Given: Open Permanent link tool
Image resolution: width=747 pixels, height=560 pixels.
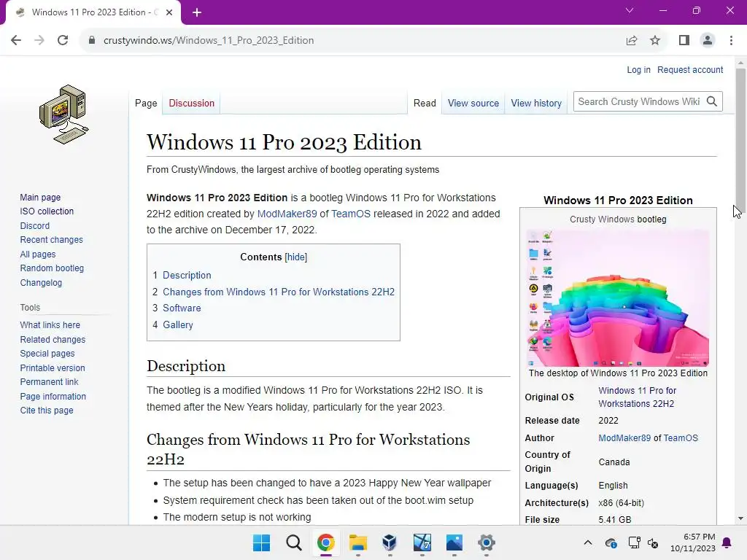Looking at the screenshot, I should point(49,382).
